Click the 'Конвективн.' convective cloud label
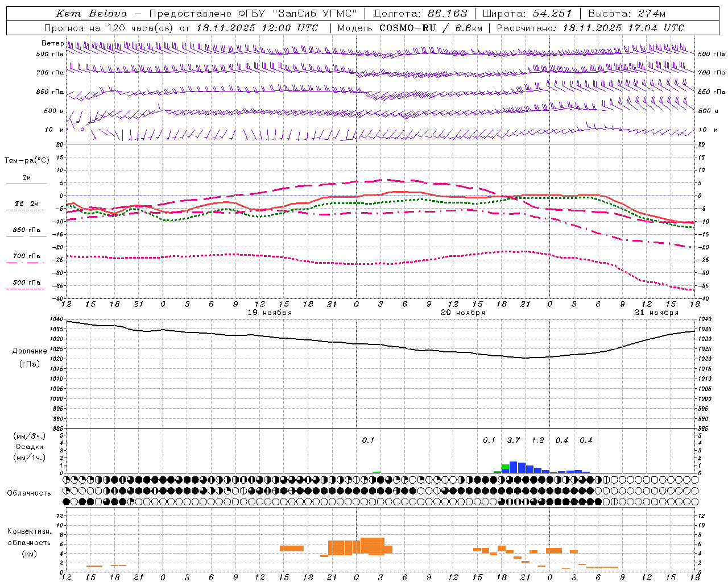The image size is (728, 582). coord(30,531)
